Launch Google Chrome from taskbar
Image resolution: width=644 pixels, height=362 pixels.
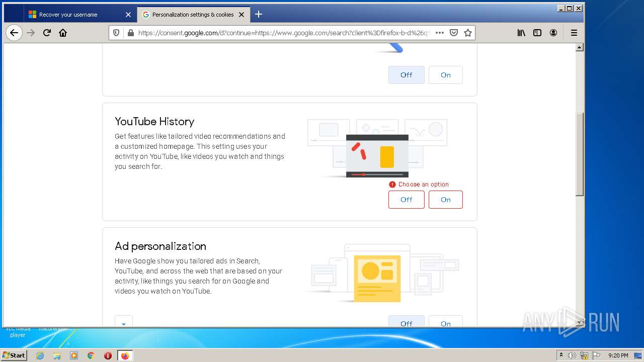91,355
